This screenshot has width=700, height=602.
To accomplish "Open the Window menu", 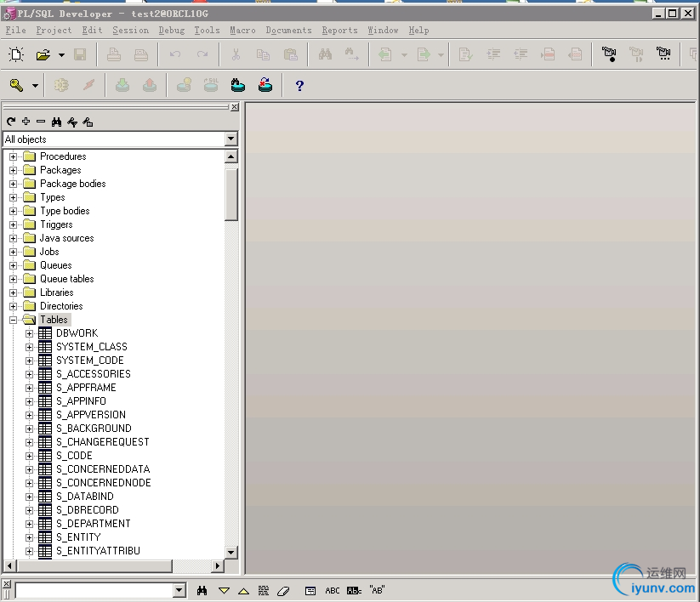I will [383, 31].
